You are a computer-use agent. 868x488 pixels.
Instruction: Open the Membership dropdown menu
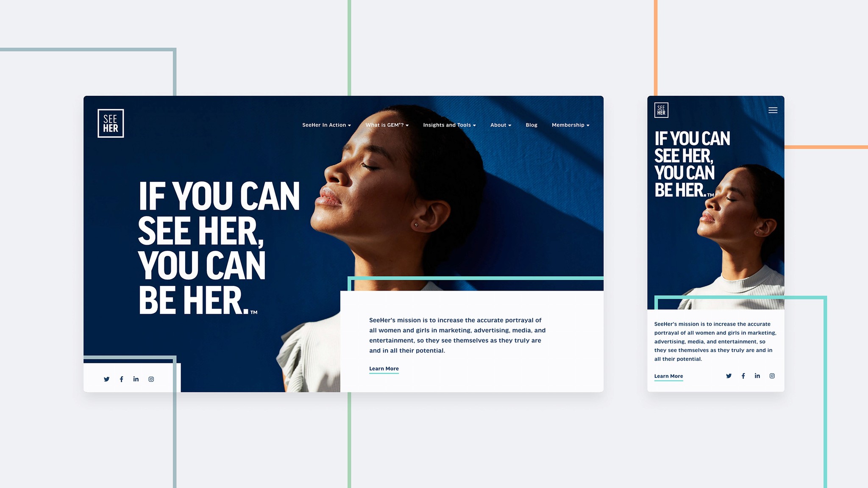click(570, 125)
